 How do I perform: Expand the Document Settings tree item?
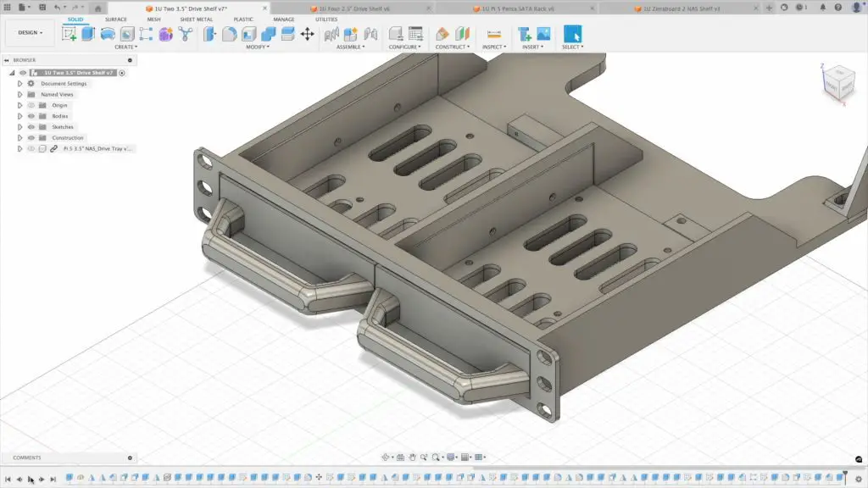[19, 83]
